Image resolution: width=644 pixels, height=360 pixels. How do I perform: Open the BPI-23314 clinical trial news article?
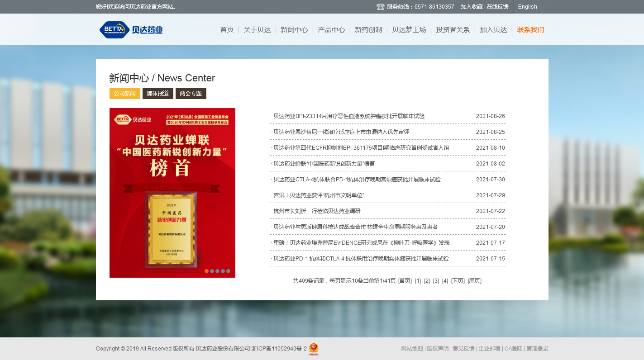[x=349, y=116]
